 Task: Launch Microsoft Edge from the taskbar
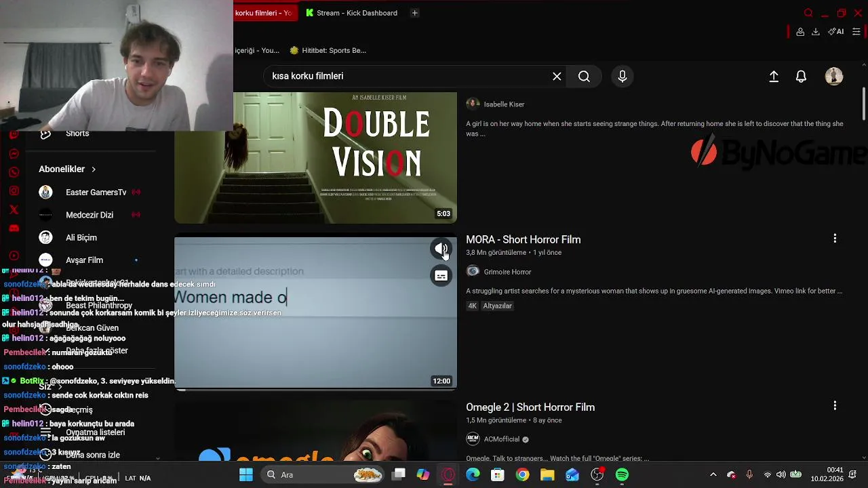[473, 475]
